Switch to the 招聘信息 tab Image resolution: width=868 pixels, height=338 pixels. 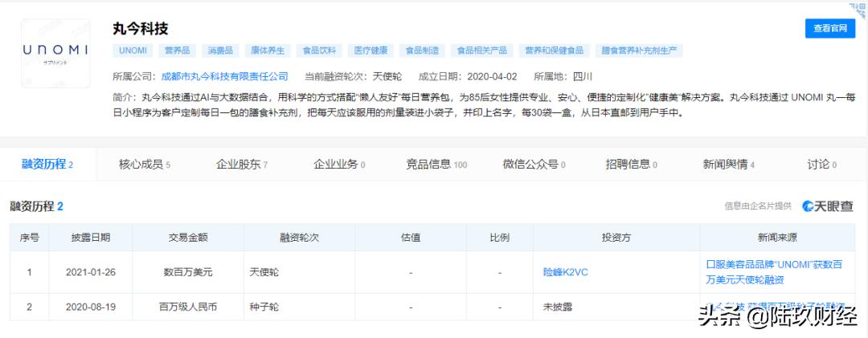(x=632, y=165)
